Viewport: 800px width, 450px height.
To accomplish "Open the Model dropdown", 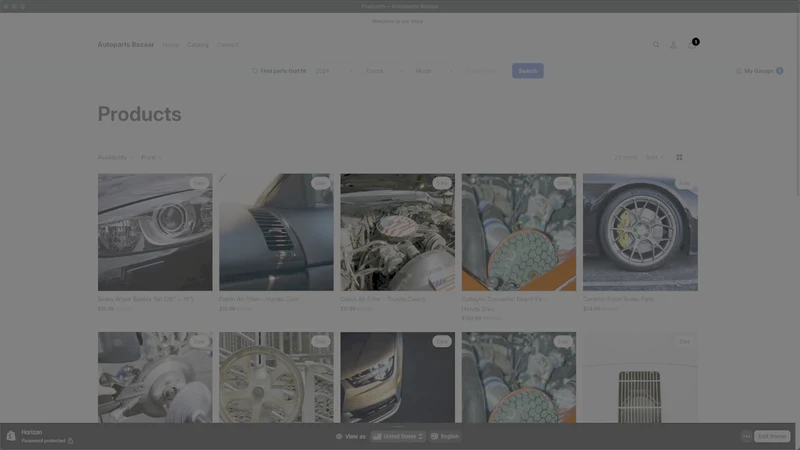I will tap(434, 71).
